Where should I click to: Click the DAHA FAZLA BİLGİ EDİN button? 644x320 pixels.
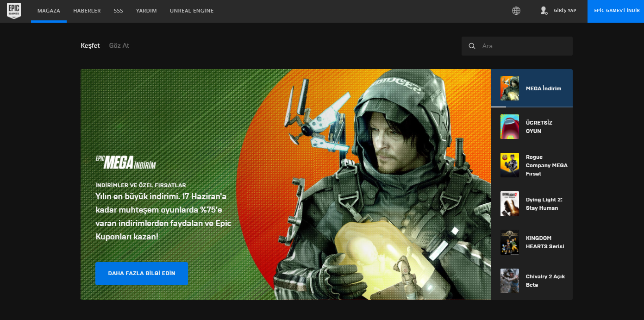coord(141,274)
